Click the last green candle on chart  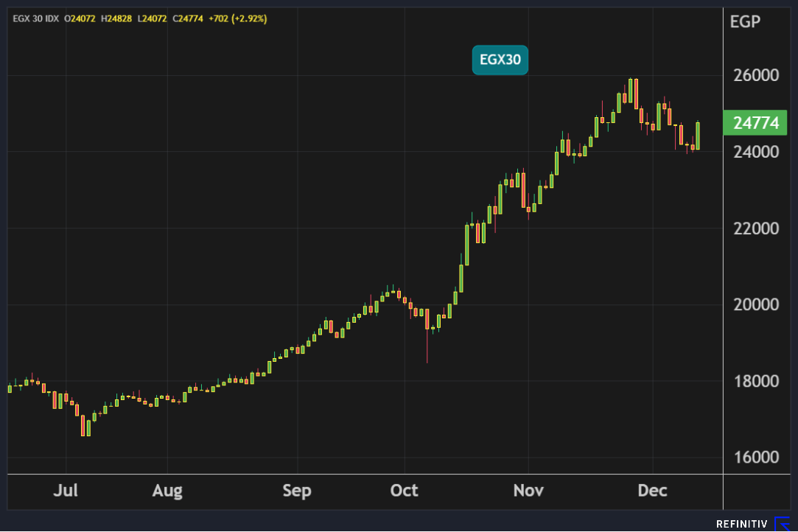(697, 136)
